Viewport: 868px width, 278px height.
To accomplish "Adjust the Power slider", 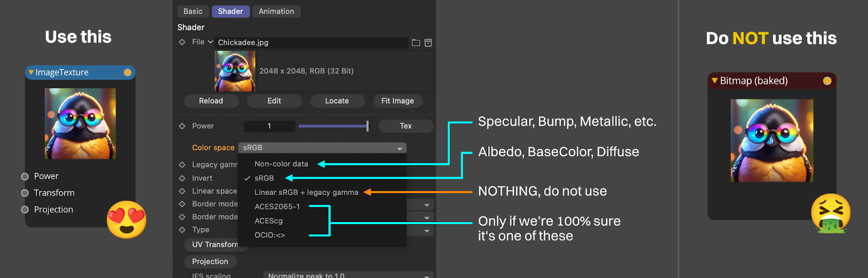I will [333, 126].
